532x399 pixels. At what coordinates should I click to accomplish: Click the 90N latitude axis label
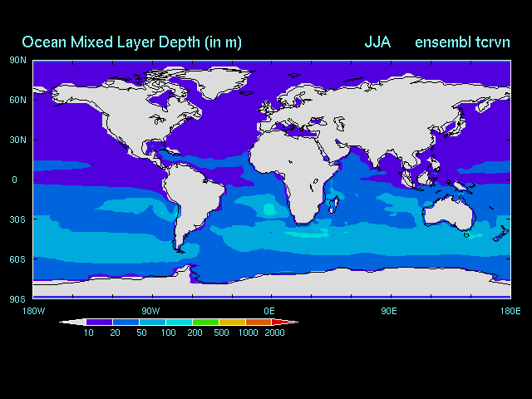click(x=17, y=60)
